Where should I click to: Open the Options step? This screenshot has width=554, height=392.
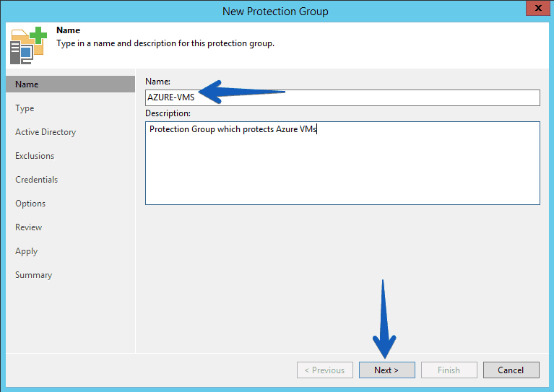click(30, 204)
